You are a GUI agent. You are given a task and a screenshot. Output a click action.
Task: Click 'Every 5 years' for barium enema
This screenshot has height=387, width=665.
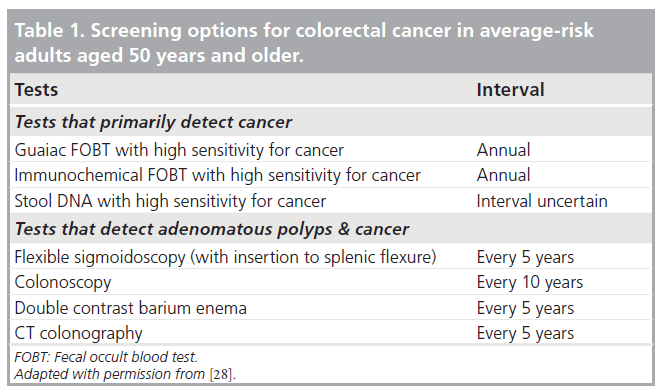point(525,308)
